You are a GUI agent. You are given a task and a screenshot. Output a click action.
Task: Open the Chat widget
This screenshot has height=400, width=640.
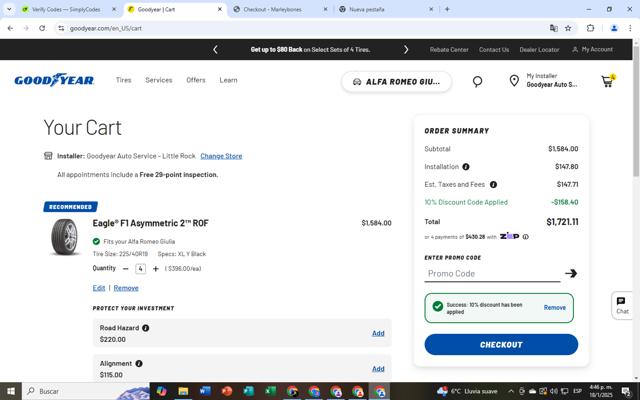(622, 305)
